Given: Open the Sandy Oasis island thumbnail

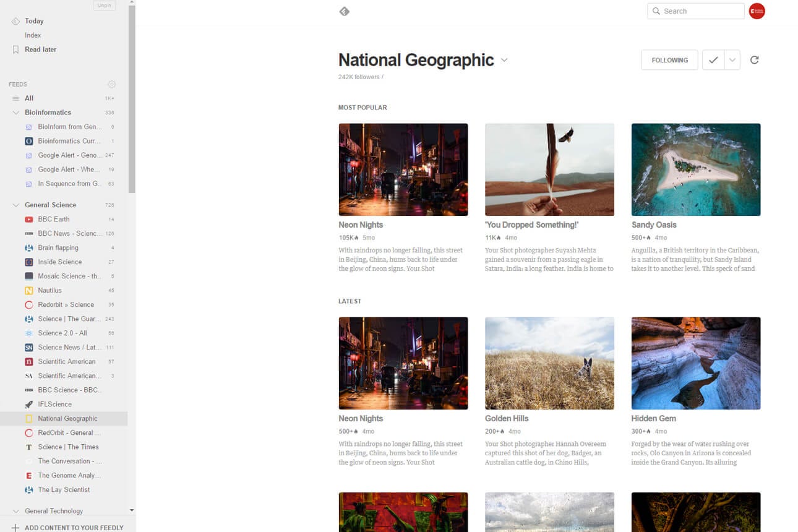Looking at the screenshot, I should point(696,169).
